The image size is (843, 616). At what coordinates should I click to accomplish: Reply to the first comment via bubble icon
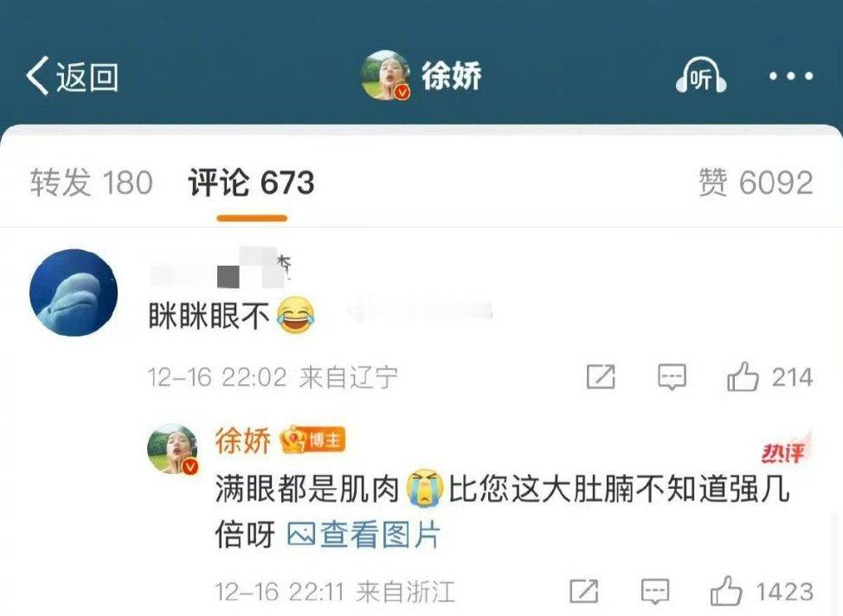pos(672,376)
